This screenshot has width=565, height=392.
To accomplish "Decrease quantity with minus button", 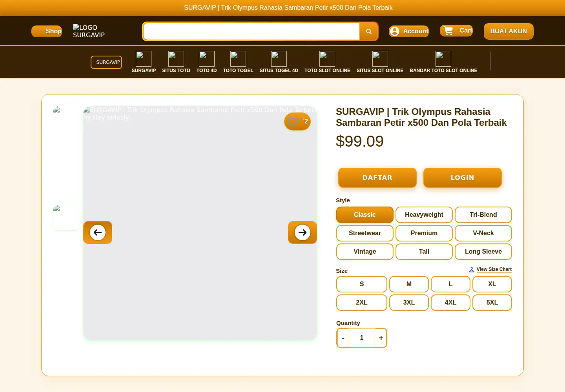I will point(343,338).
